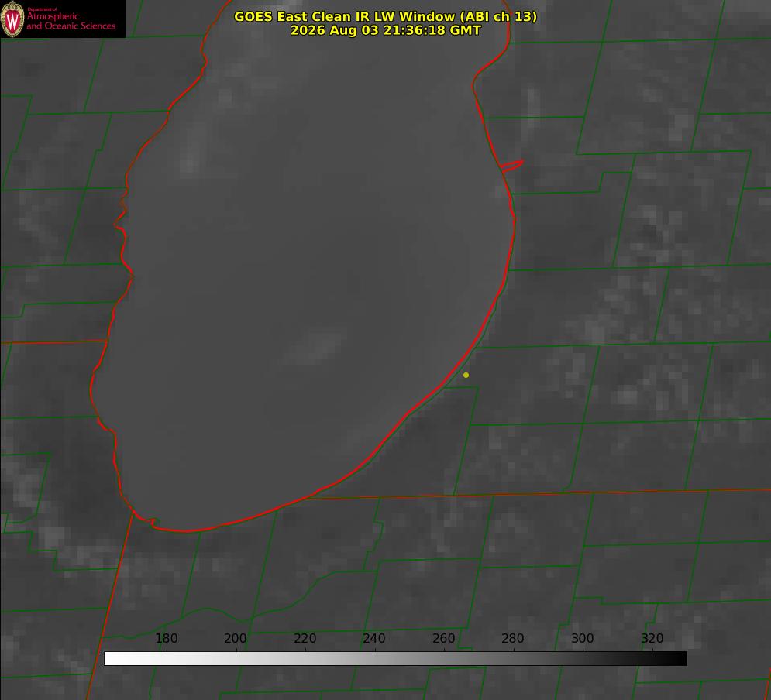The width and height of the screenshot is (771, 700).
Task: Click the 300 label on the colorbar
Action: tap(583, 638)
